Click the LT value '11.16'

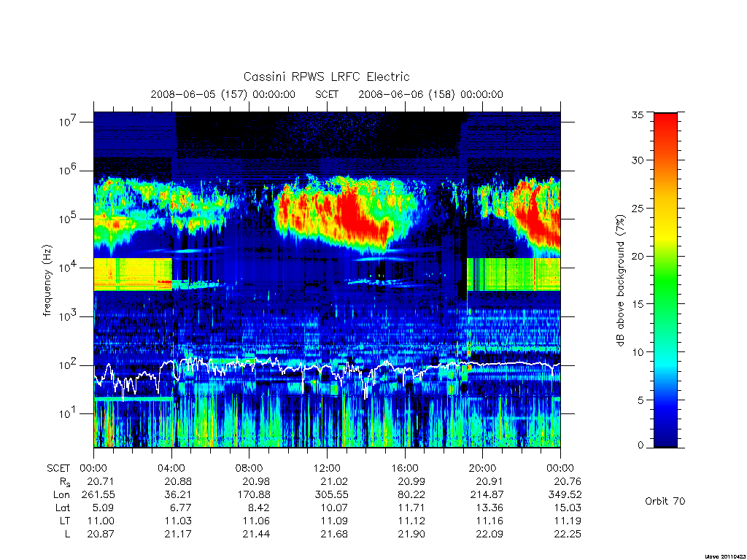[489, 521]
